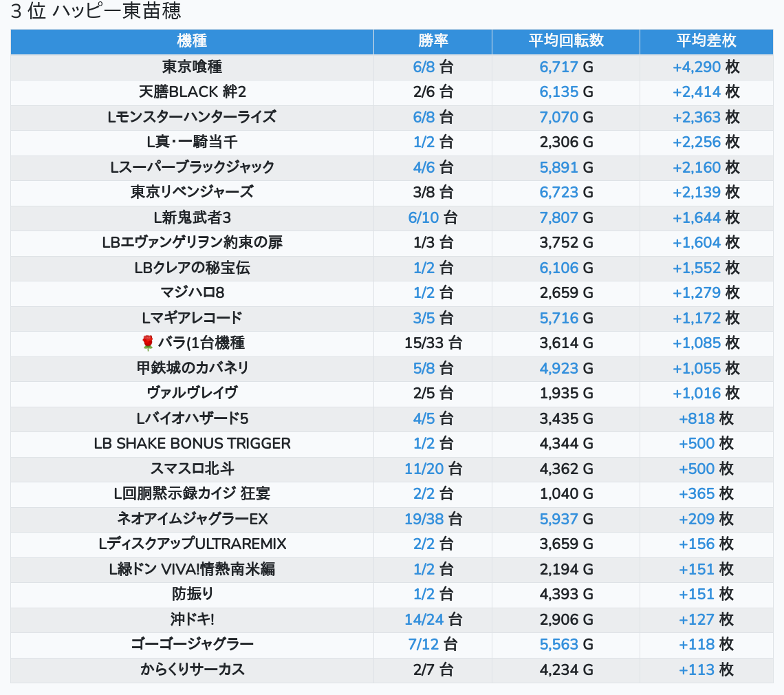The height and width of the screenshot is (695, 784).
Task: Click the 7,070 spins value for Lモンスターハンターライズ
Action: 558,117
